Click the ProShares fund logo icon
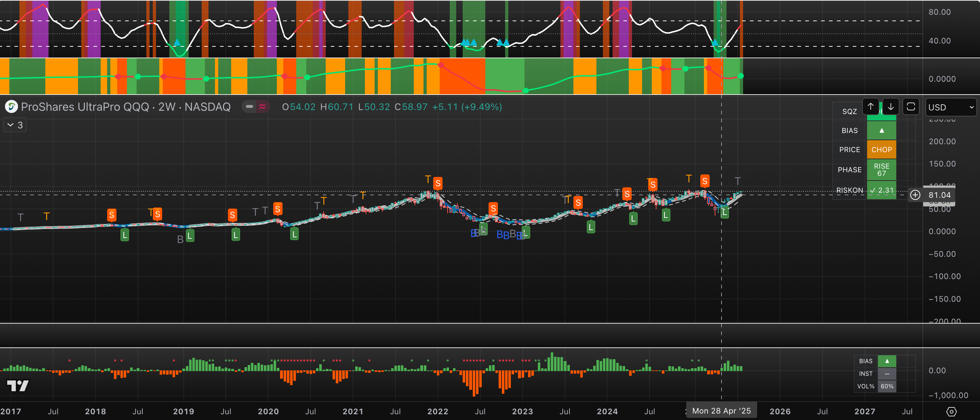 (12, 107)
